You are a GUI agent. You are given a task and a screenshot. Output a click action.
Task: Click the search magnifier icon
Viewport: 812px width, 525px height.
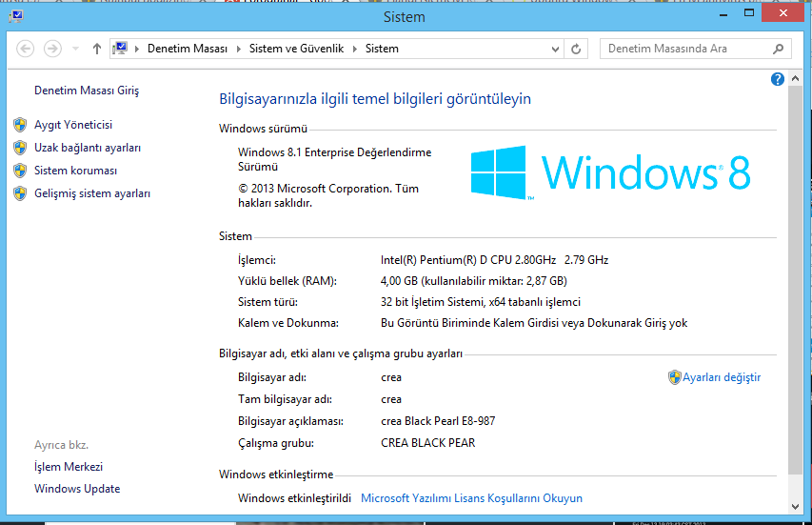(778, 49)
